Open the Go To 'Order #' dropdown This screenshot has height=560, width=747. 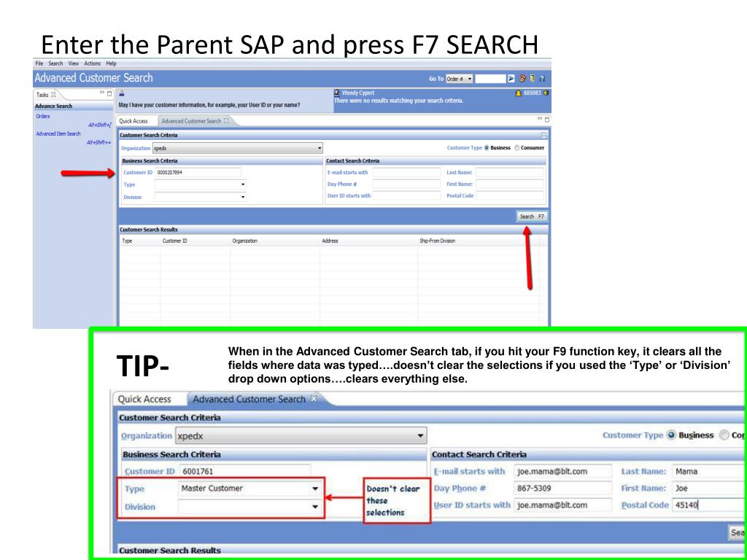(460, 79)
